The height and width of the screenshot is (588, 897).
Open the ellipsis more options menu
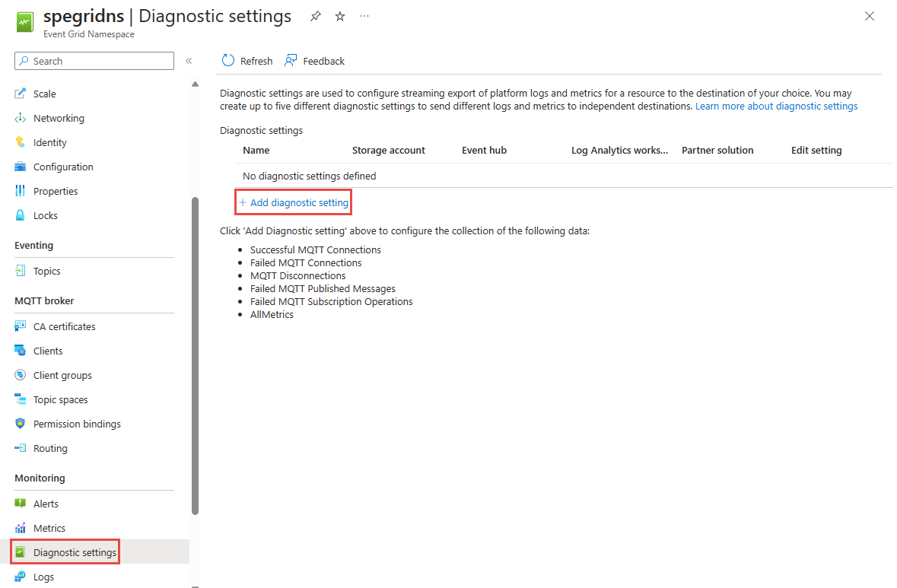pyautogui.click(x=364, y=17)
